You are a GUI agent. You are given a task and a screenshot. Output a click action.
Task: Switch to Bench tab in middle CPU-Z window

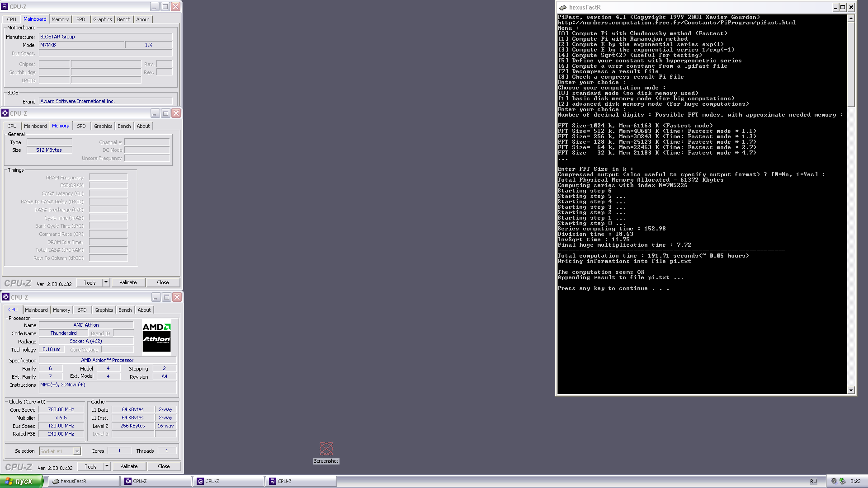124,126
